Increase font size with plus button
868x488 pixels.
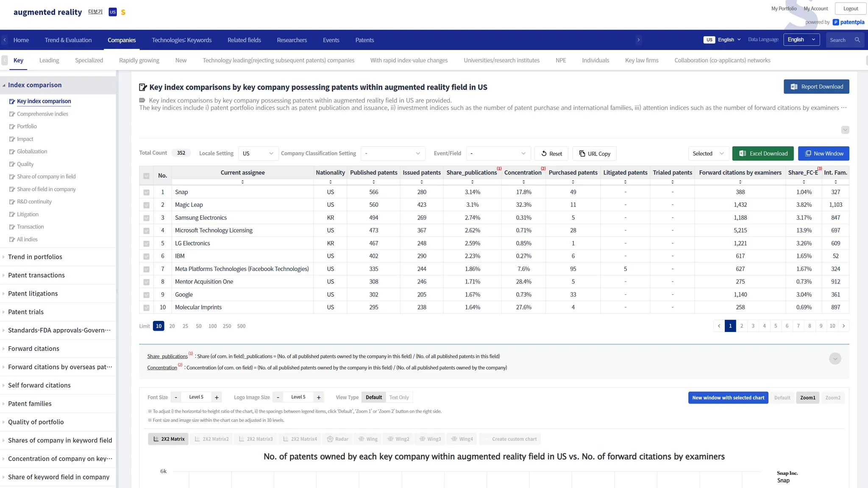tap(217, 397)
